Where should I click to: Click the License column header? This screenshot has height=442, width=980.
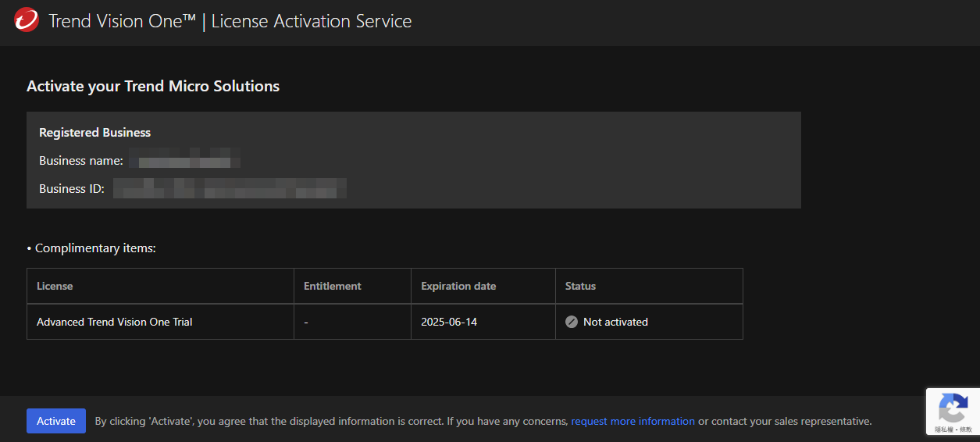tap(55, 286)
